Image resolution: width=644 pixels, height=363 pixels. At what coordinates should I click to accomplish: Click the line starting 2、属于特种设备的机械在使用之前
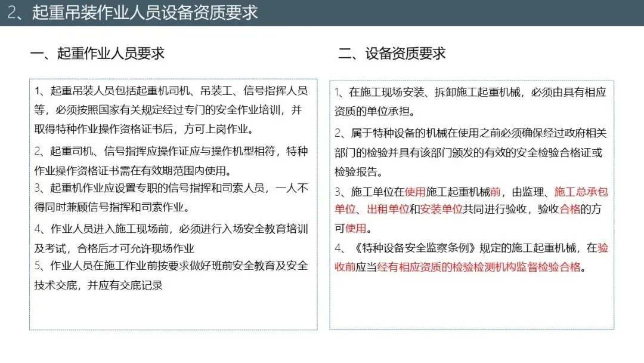(x=470, y=133)
